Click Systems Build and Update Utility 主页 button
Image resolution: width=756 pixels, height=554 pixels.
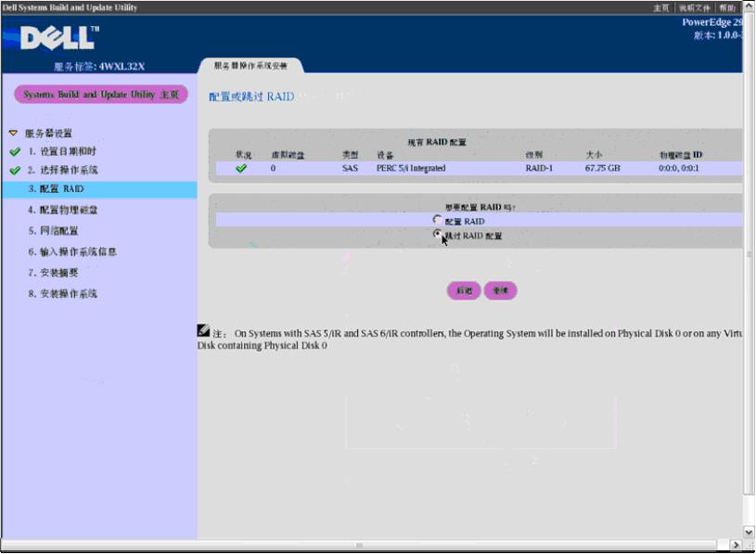[x=101, y=95]
